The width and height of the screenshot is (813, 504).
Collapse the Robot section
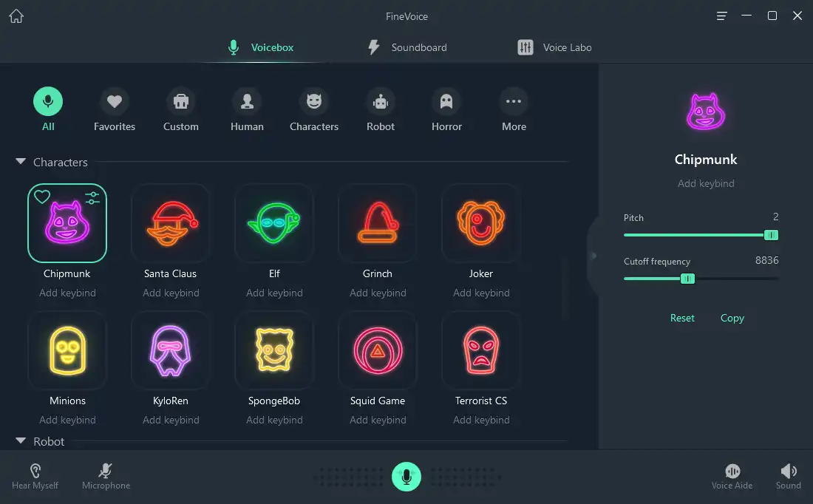[21, 440]
